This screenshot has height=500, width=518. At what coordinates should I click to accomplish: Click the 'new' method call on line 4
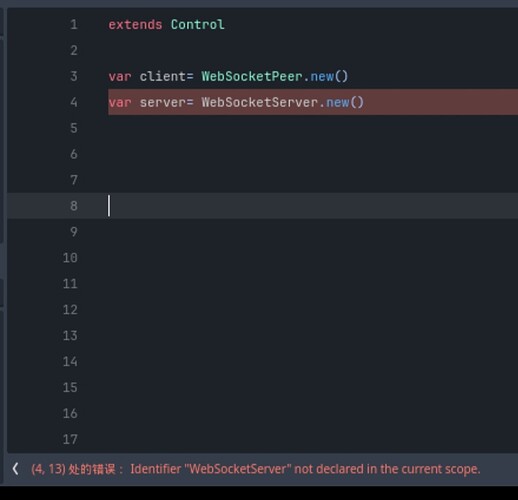point(338,102)
